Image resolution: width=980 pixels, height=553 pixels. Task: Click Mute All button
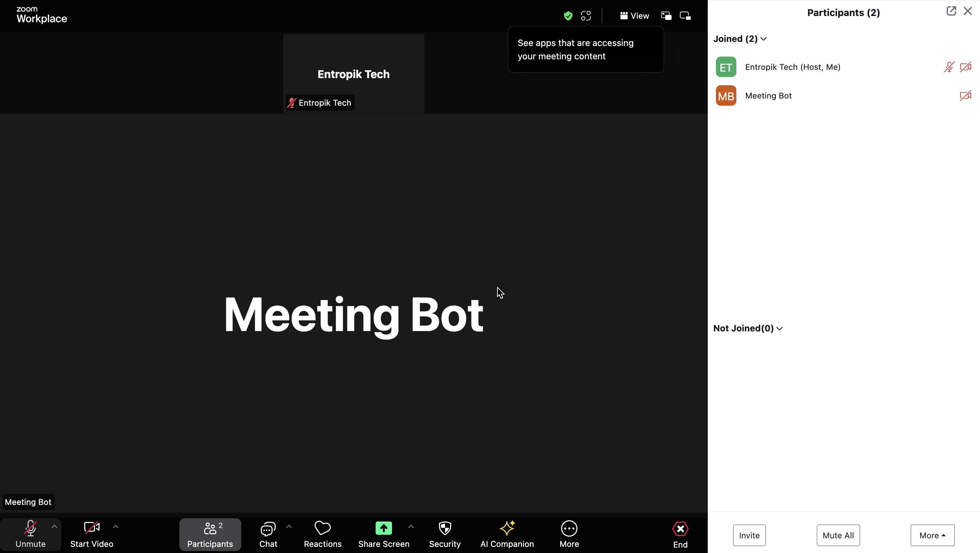click(838, 535)
